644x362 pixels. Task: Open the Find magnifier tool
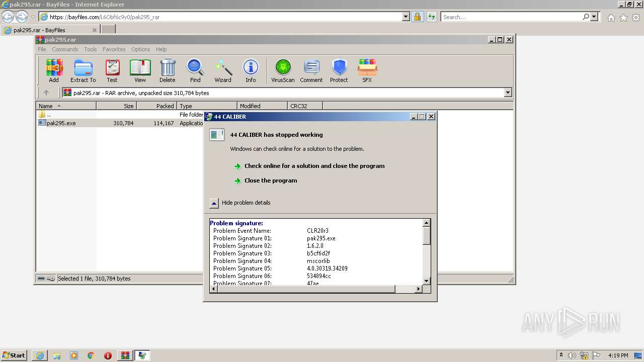point(195,70)
